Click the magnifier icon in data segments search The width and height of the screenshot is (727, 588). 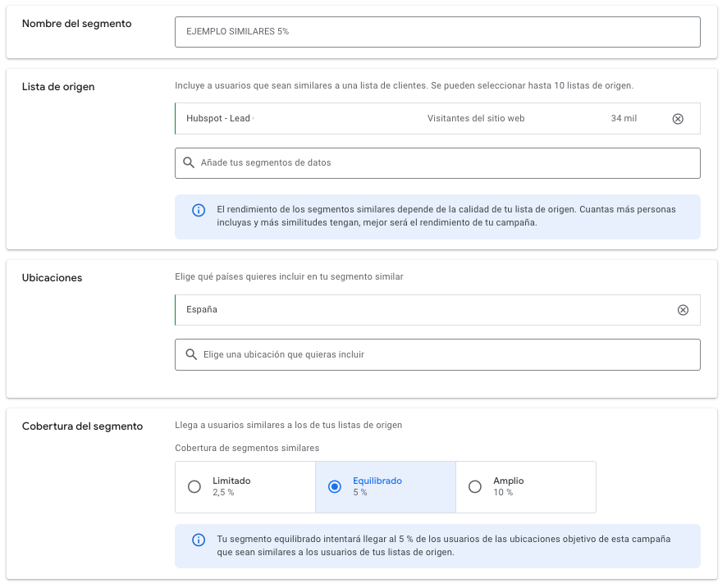(x=189, y=163)
